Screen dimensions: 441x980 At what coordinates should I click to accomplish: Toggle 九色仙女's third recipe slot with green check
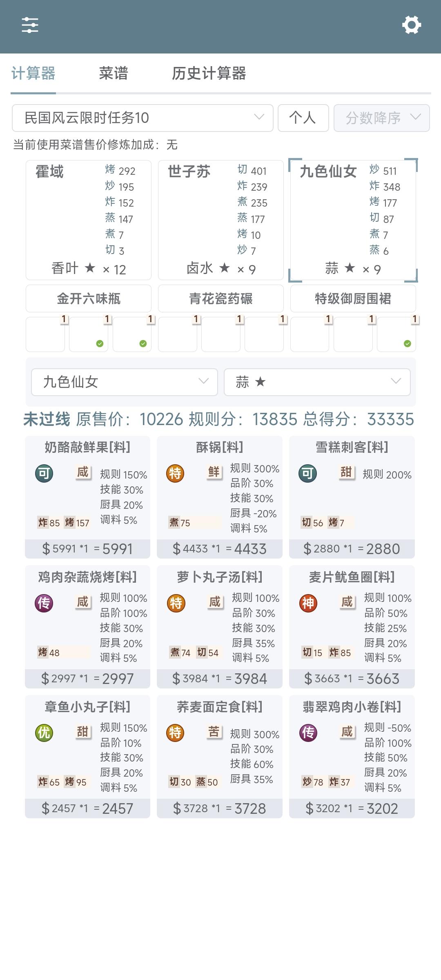tap(396, 334)
